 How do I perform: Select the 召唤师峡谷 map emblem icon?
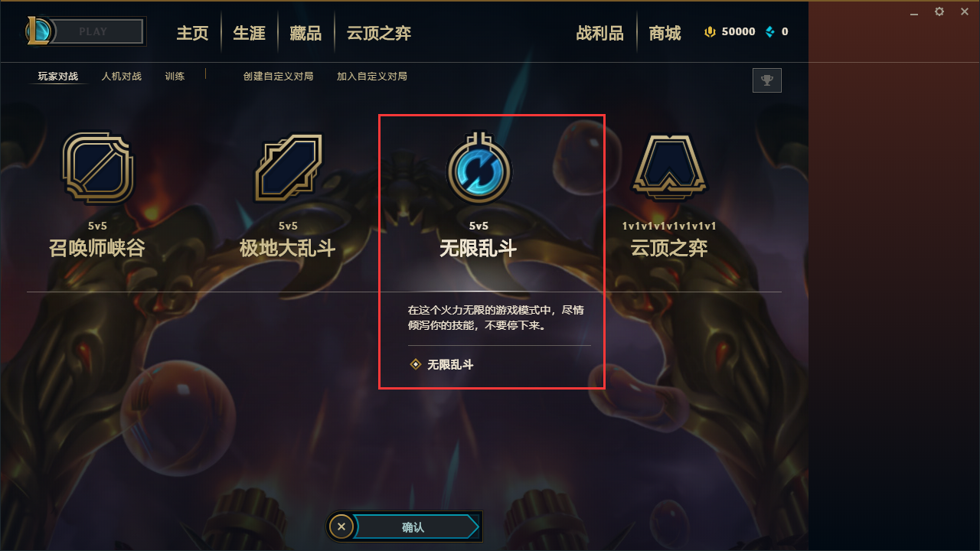(98, 167)
